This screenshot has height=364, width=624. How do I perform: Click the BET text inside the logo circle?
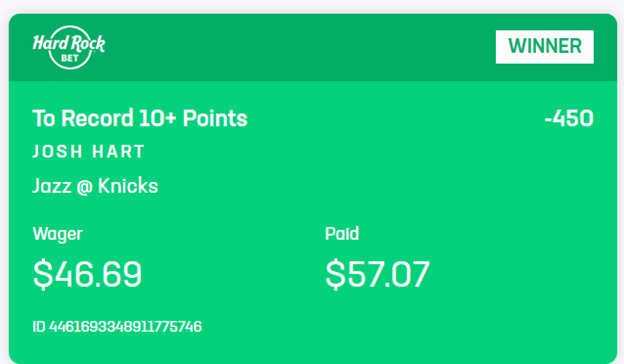[70, 58]
